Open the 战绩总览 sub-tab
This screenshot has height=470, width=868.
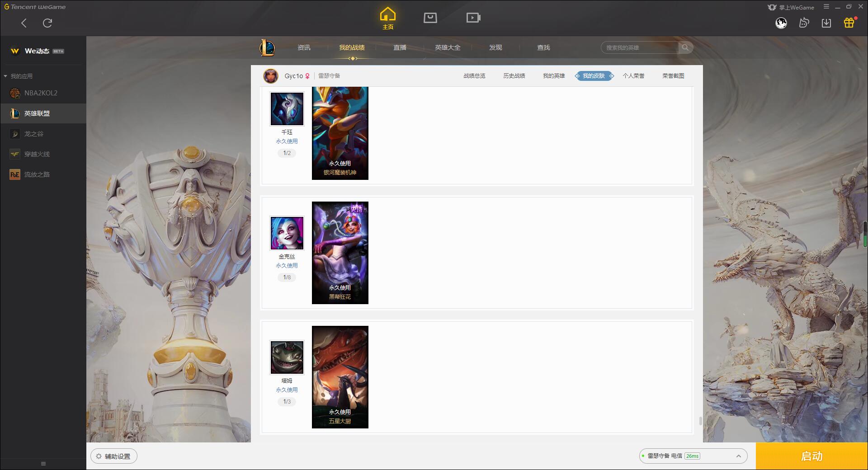474,76
